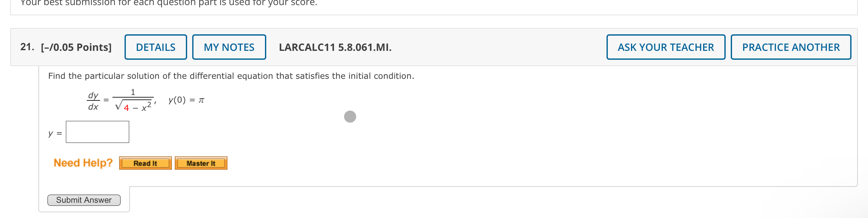868x218 pixels.
Task: Click the LARCALC11 5.8.061.MI textbook reference
Action: (335, 47)
